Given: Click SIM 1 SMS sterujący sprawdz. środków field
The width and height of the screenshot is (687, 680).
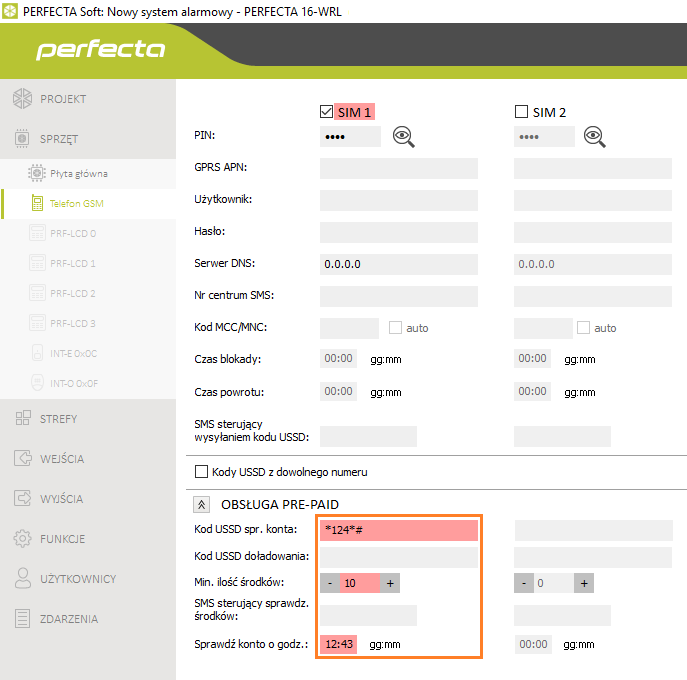Looking at the screenshot, I should (x=368, y=616).
